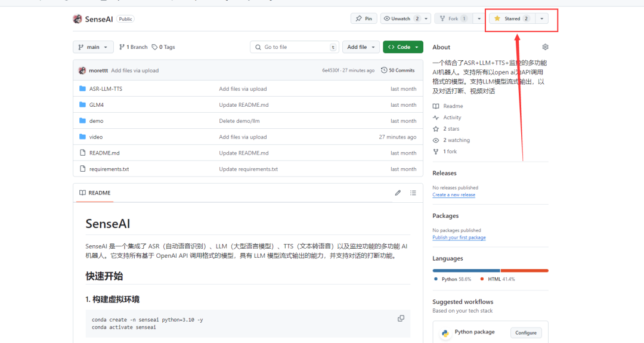The width and height of the screenshot is (644, 343).
Task: Copy the conda commands code block
Action: [x=401, y=319]
